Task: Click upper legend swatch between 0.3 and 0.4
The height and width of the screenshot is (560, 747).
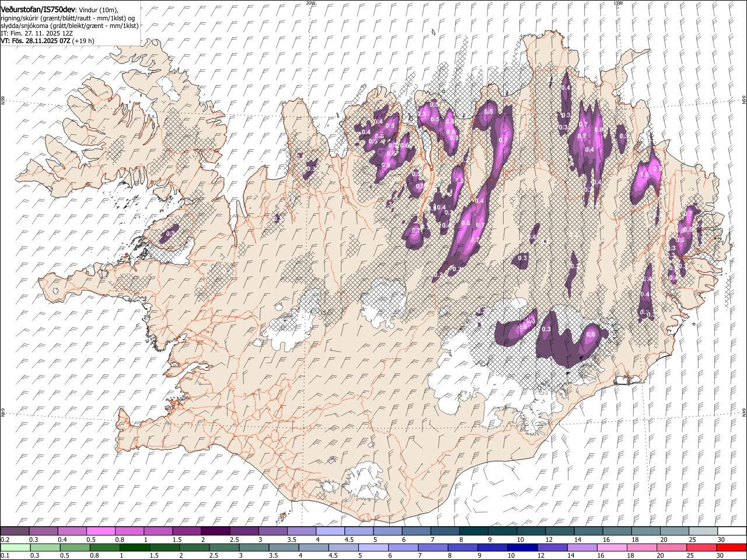Action: coord(44,531)
